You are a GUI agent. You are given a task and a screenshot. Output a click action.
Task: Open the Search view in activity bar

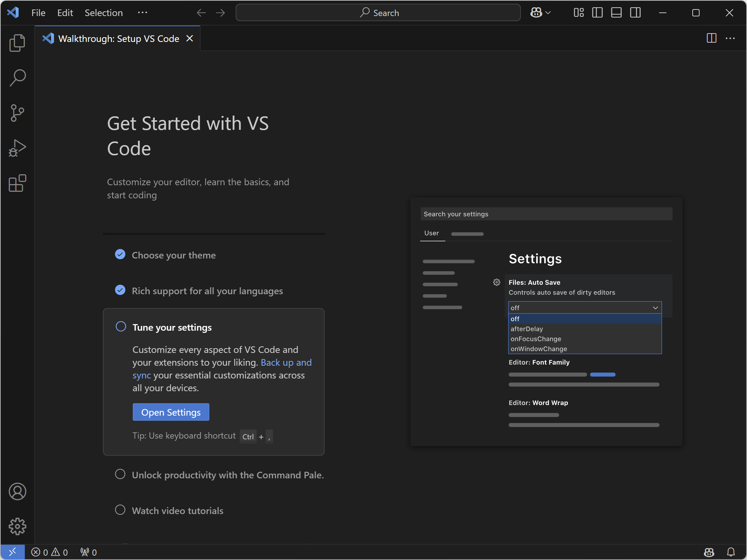[x=17, y=78]
